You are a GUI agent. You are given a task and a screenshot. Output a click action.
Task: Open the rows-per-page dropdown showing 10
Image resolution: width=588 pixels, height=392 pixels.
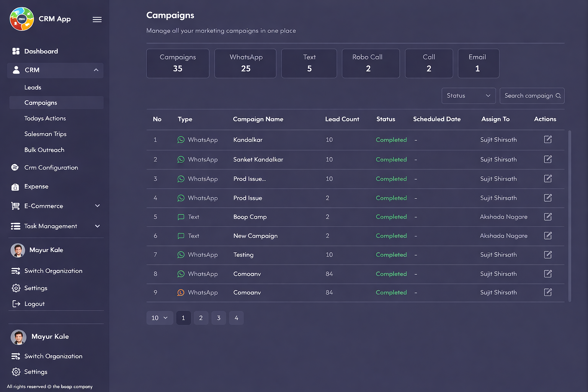pyautogui.click(x=160, y=318)
